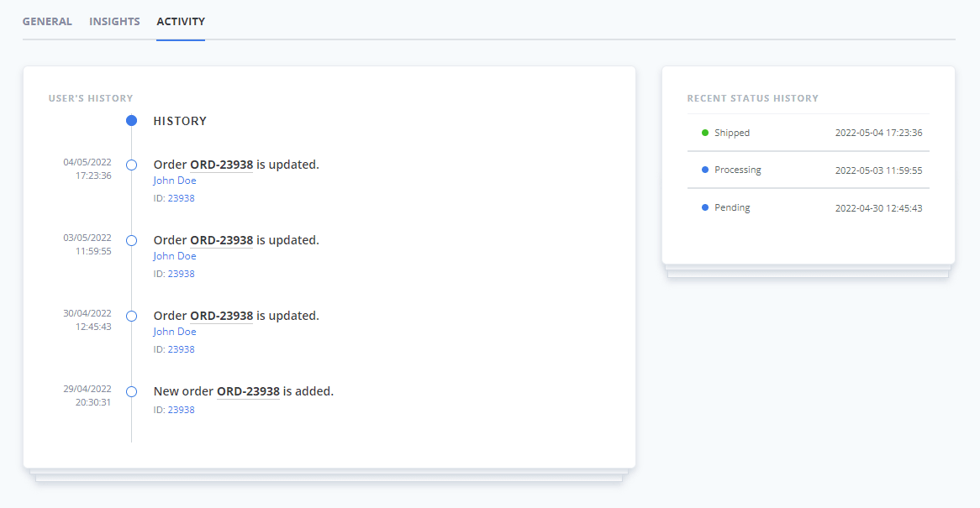The image size is (980, 508).
Task: Follow ID 23938 link in 29/04/2022 entry
Action: [182, 410]
